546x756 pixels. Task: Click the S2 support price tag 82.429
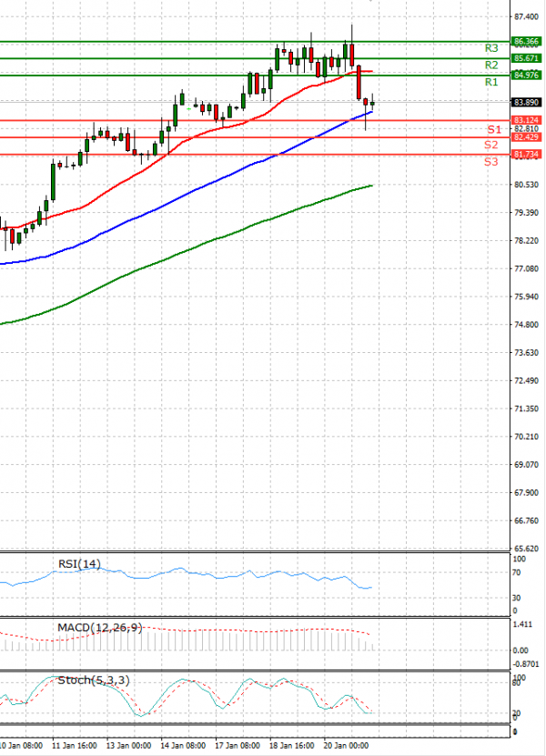pos(526,137)
